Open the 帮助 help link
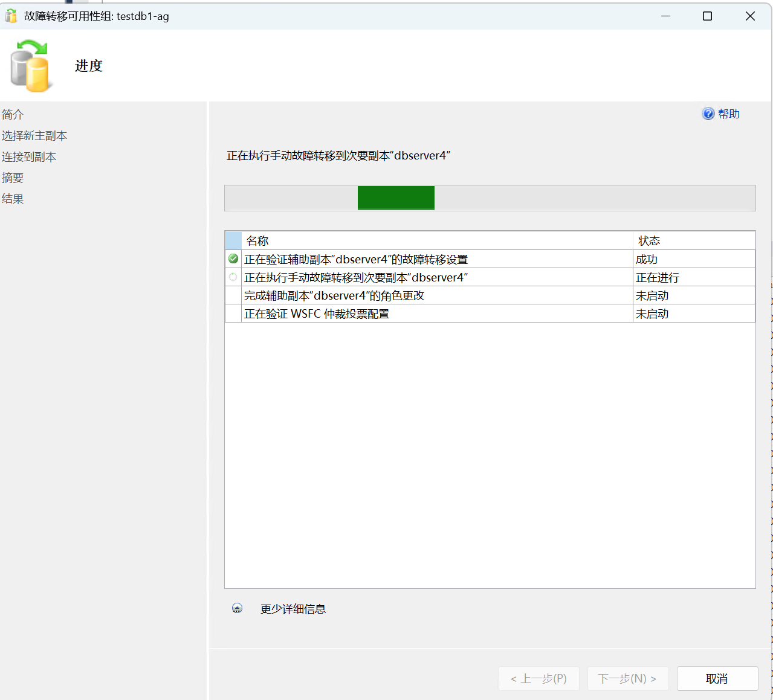This screenshot has height=700, width=773. [728, 114]
